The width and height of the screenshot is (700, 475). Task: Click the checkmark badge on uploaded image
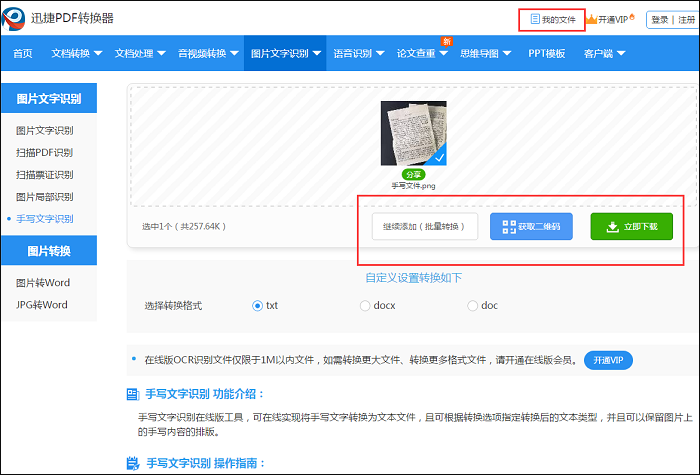(439, 157)
